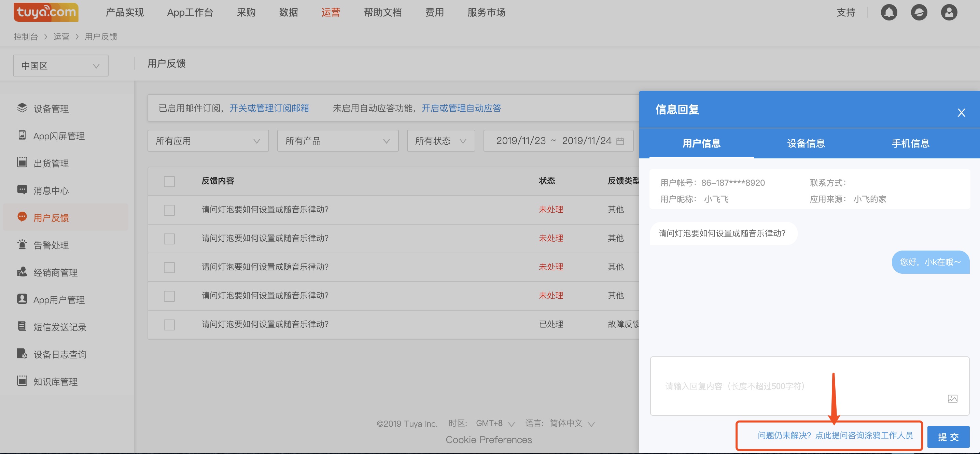Viewport: 980px width, 454px height.
Task: Open the 产品实现 top menu
Action: click(125, 13)
